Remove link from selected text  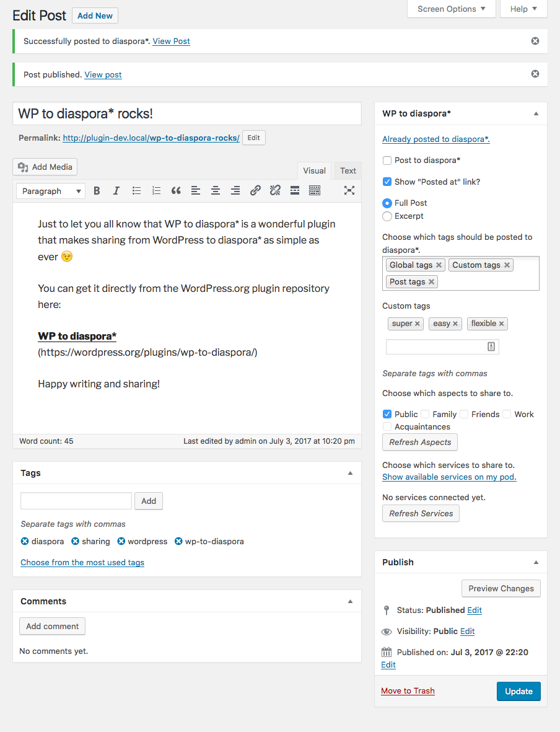pyautogui.click(x=275, y=190)
